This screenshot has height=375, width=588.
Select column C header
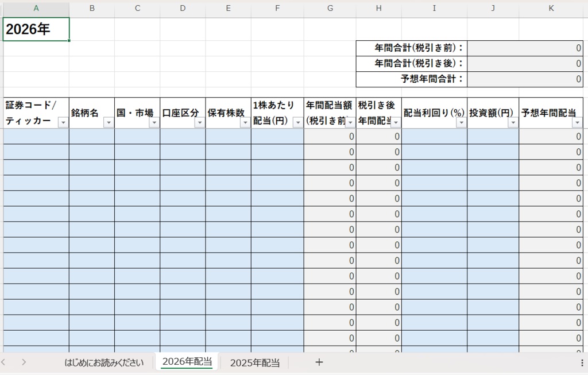[137, 8]
